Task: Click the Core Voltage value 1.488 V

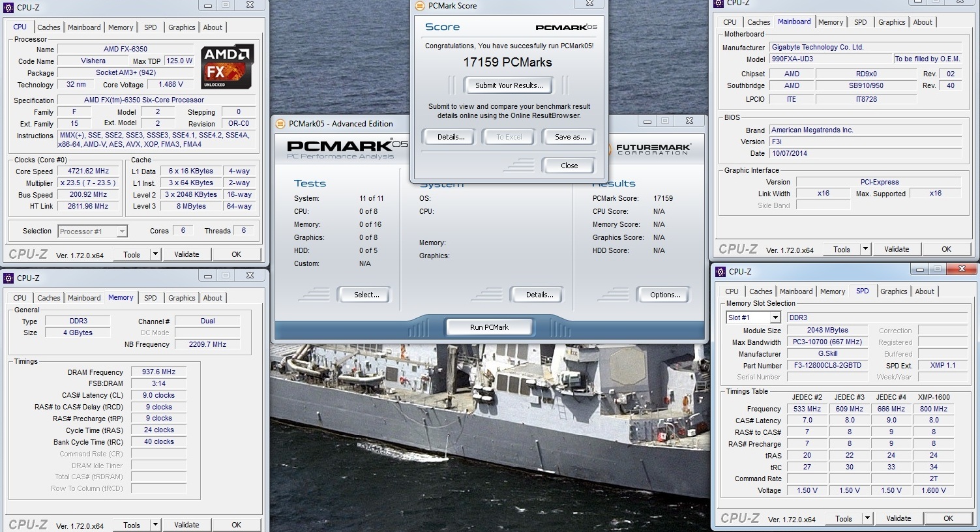Action: coord(171,84)
